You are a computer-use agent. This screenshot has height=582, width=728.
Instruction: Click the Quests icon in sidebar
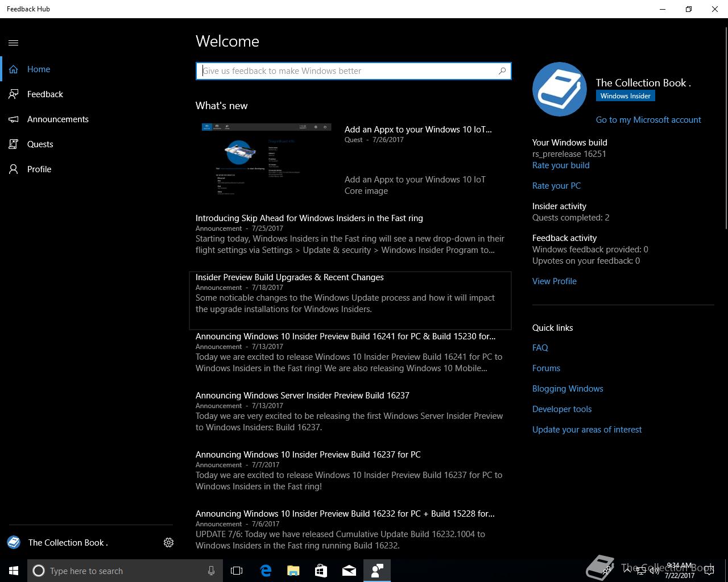pyautogui.click(x=14, y=144)
